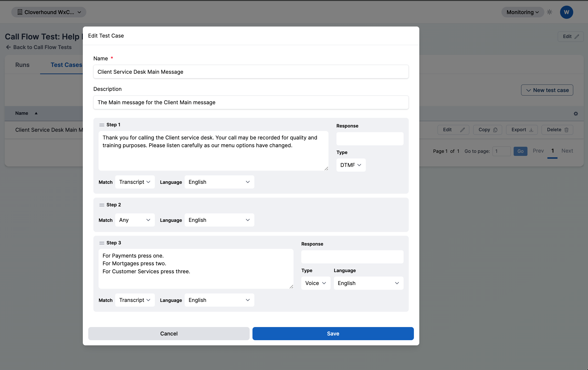Cancel editing the test case
The width and height of the screenshot is (588, 370).
pyautogui.click(x=169, y=333)
